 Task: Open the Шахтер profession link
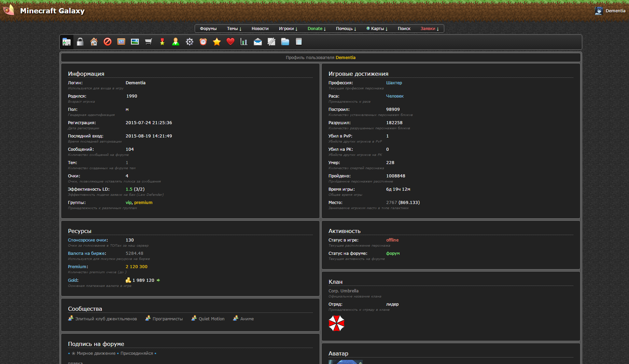point(394,83)
